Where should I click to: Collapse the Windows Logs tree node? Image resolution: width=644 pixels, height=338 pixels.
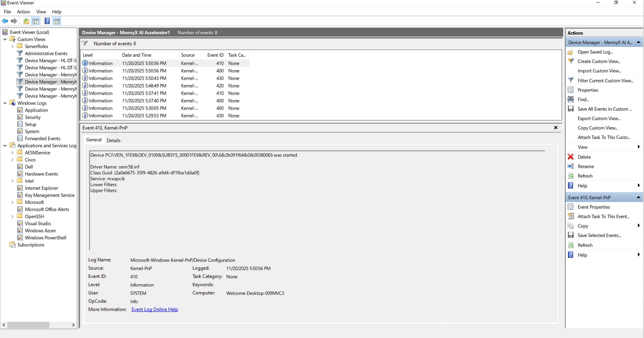5,103
